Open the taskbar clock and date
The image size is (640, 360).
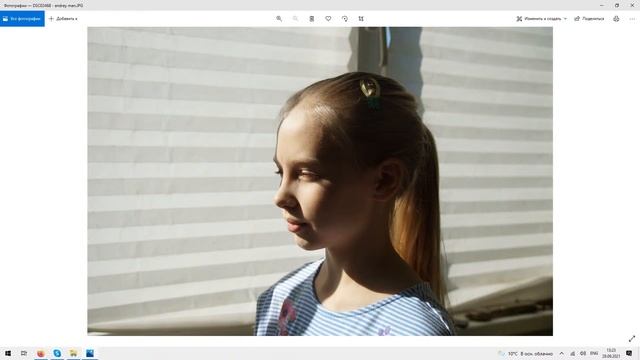(x=611, y=353)
